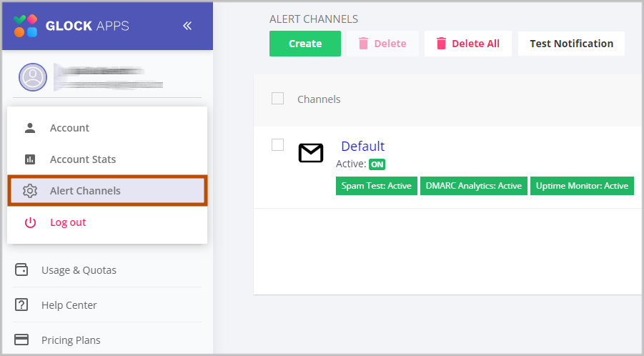The width and height of the screenshot is (644, 356).
Task: Open the Account menu item
Action: [x=69, y=128]
